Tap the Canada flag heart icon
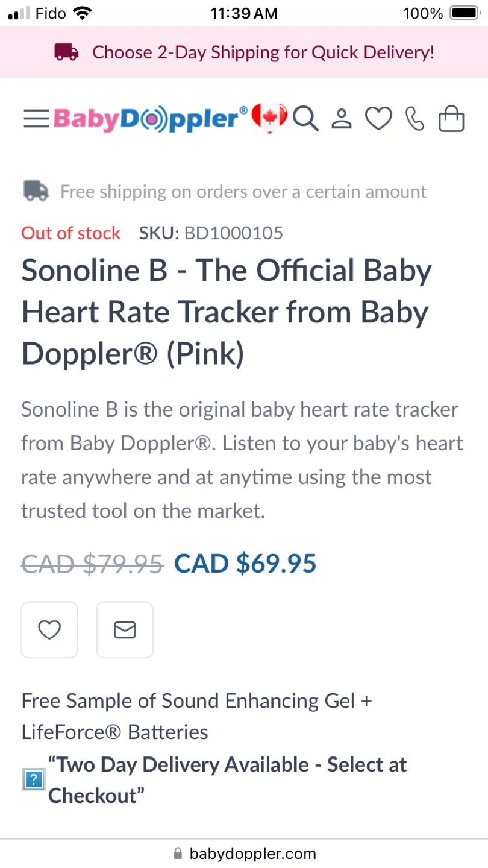The image size is (488, 868). (x=269, y=118)
